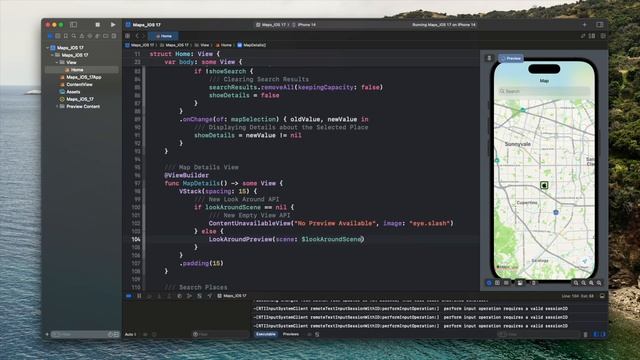Expand the Preview Content folder
This screenshot has height=360, width=640.
(57, 107)
